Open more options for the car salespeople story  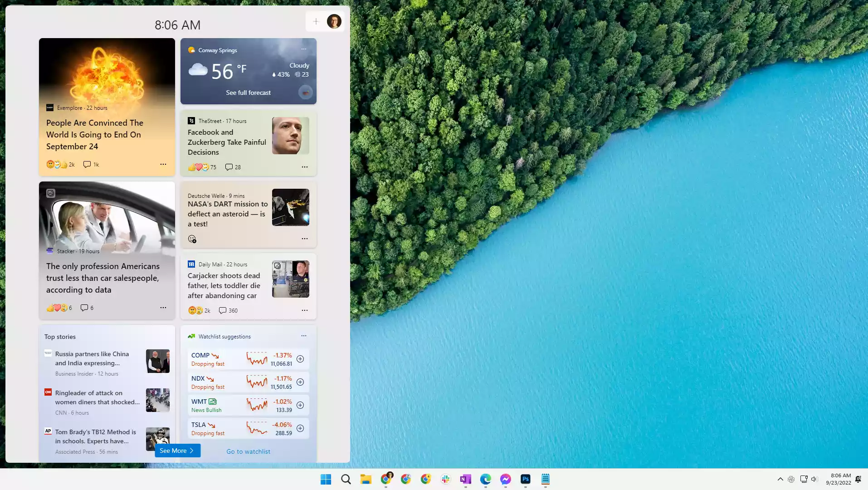pyautogui.click(x=163, y=308)
